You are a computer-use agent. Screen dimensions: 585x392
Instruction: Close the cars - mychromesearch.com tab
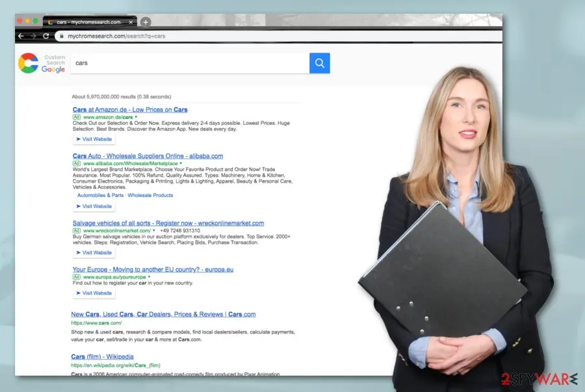click(x=131, y=22)
